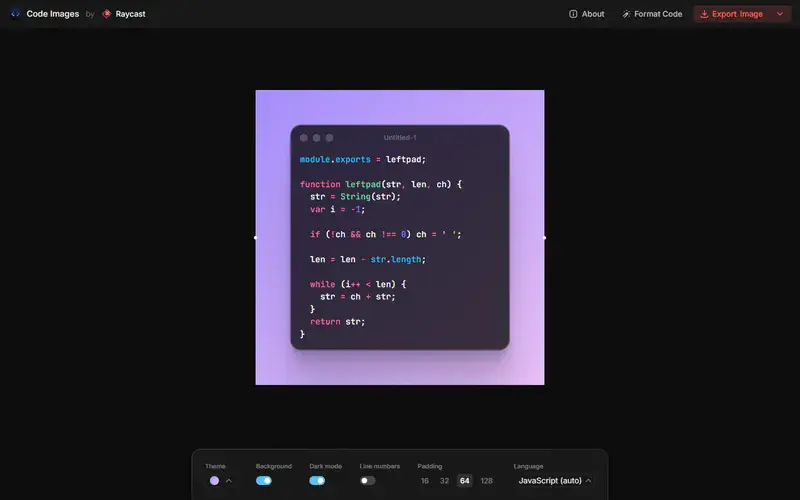Click the Code Images title
Viewport: 800px width, 500px height.
(x=53, y=14)
